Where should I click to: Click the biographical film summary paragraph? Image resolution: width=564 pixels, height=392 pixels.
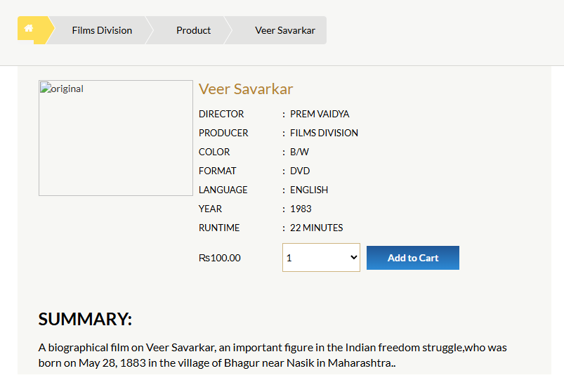pyautogui.click(x=273, y=355)
